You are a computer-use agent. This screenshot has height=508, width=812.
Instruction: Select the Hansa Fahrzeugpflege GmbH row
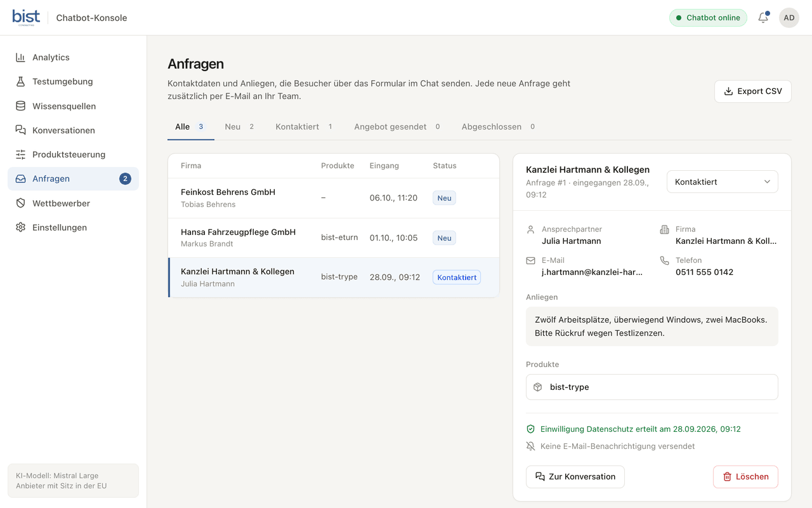(334, 238)
